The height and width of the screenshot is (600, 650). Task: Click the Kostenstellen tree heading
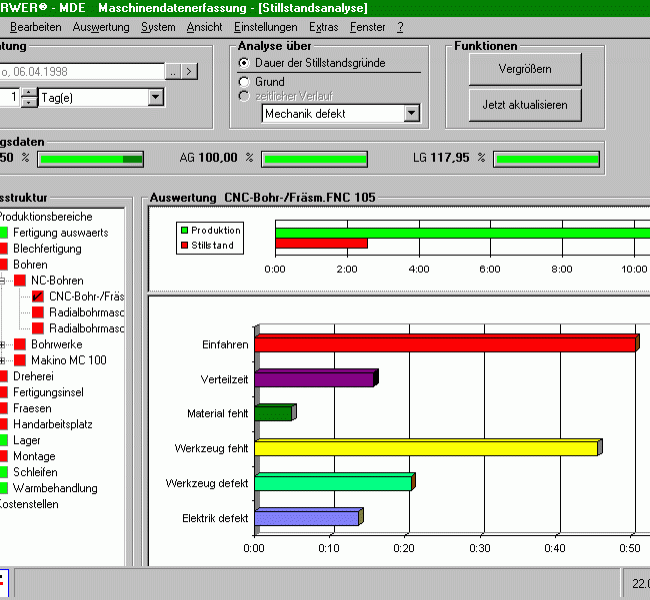[x=29, y=504]
